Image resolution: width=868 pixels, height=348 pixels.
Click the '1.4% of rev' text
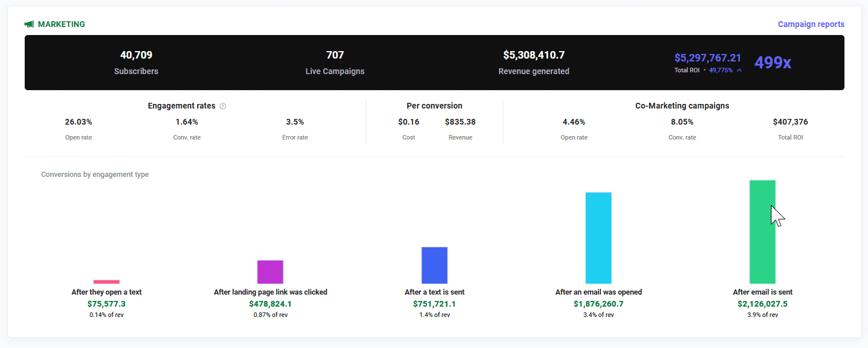pyautogui.click(x=434, y=315)
